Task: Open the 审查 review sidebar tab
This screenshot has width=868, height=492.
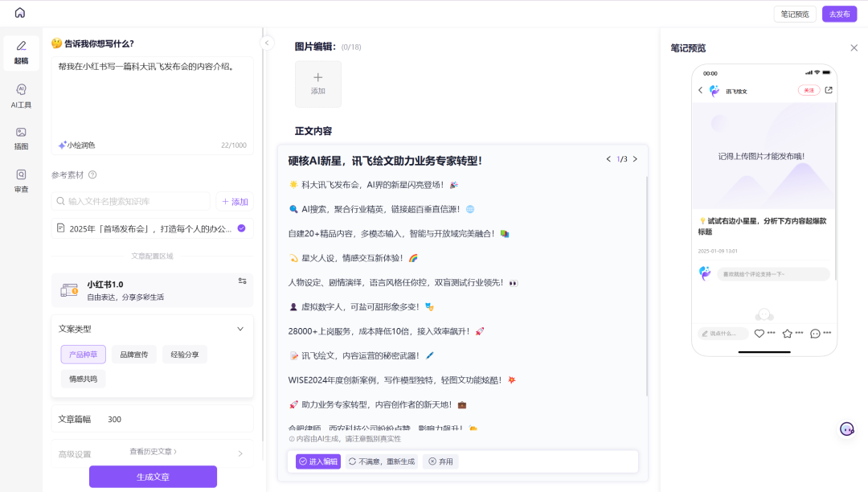Action: [x=21, y=181]
